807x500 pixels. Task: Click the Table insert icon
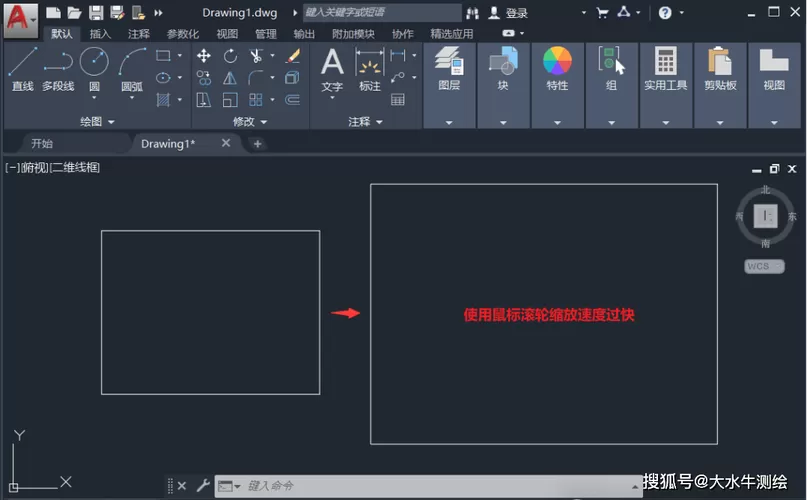pos(398,99)
